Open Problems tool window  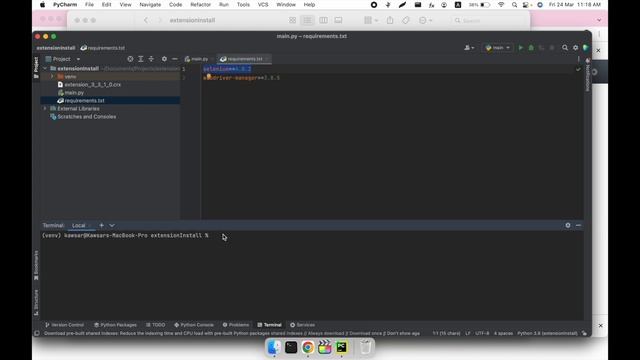(236, 325)
